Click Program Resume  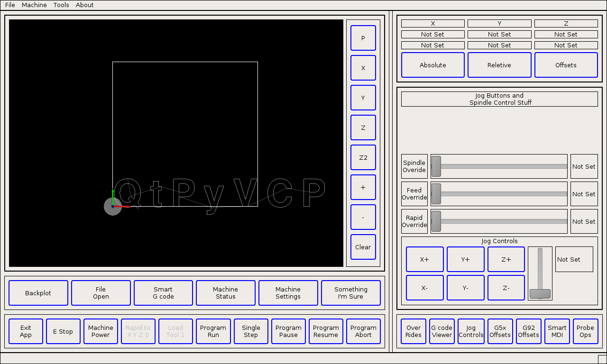(326, 331)
